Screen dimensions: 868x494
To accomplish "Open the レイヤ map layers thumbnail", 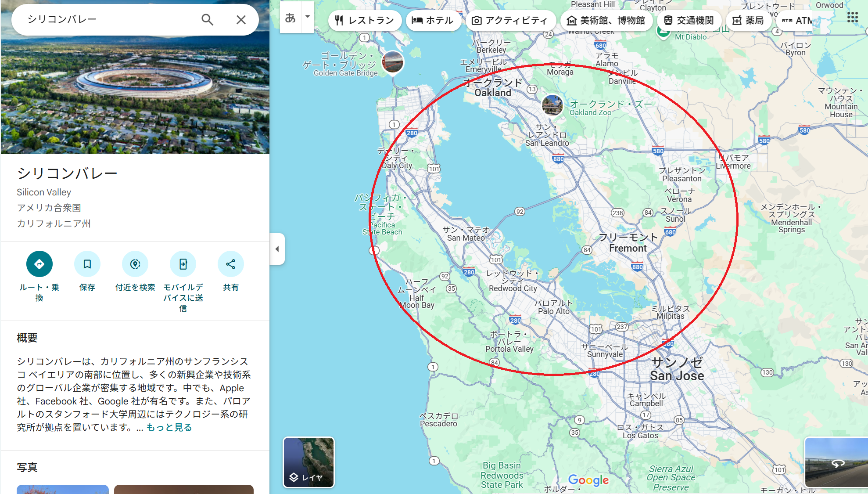I will tap(309, 462).
